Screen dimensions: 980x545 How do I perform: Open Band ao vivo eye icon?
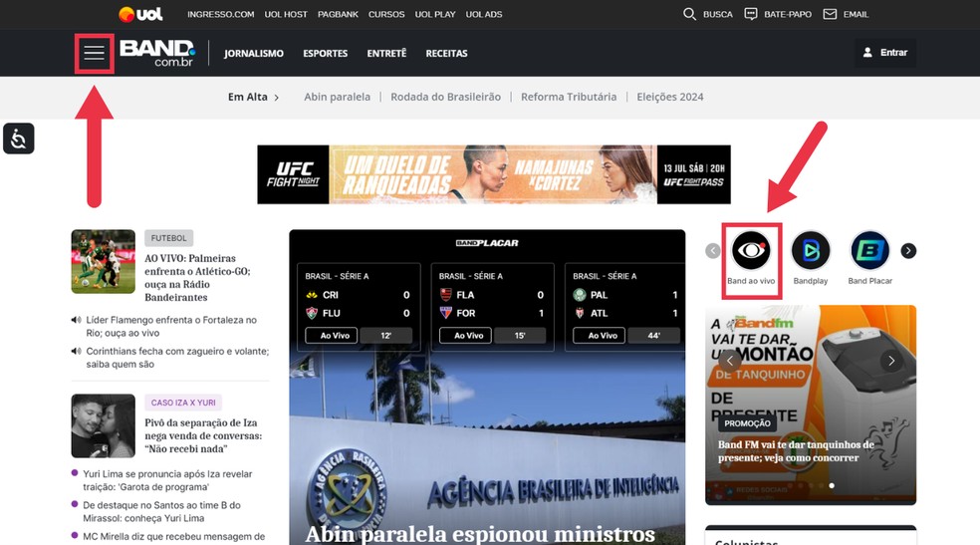pos(751,251)
